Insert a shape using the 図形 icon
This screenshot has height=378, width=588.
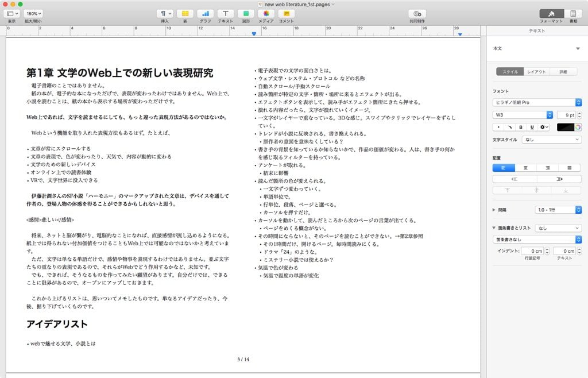tap(246, 14)
